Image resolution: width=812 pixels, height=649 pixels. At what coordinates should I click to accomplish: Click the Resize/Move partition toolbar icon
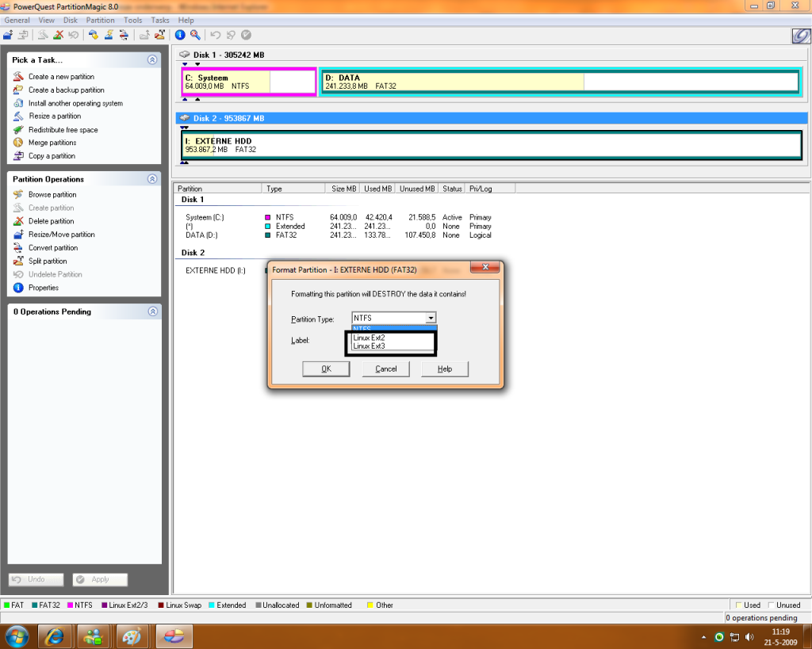tap(8, 35)
